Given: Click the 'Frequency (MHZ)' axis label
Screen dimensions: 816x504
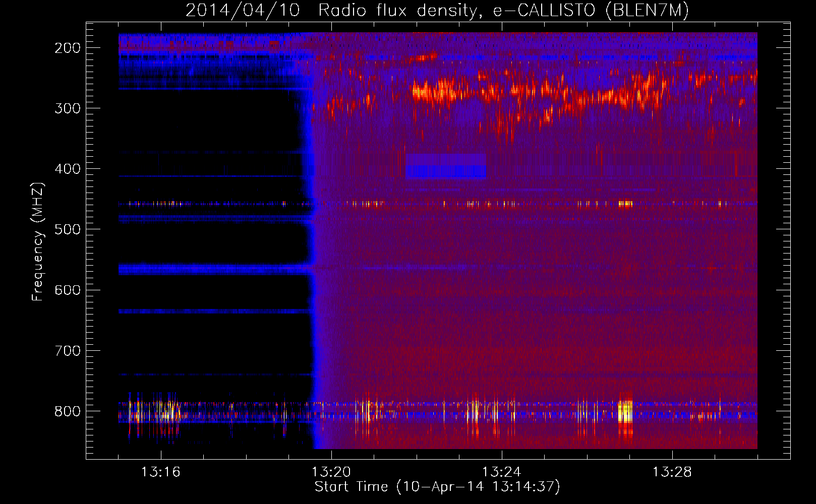Looking at the screenshot, I should (38, 241).
